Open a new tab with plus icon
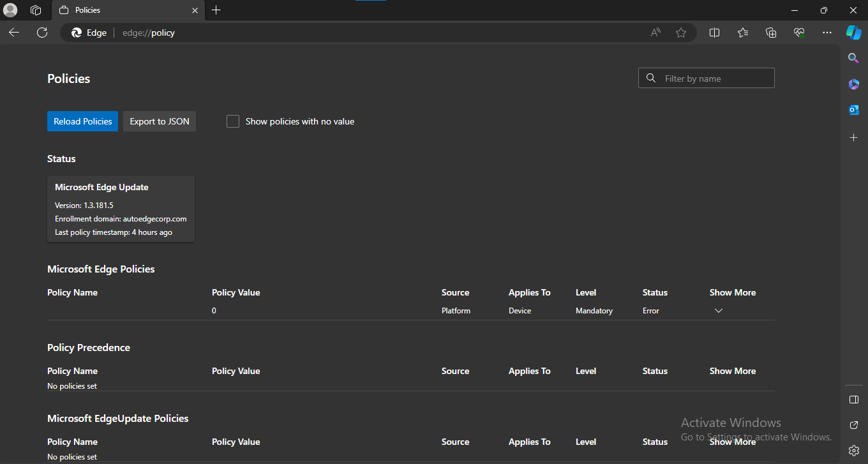The height and width of the screenshot is (464, 868). coord(216,10)
